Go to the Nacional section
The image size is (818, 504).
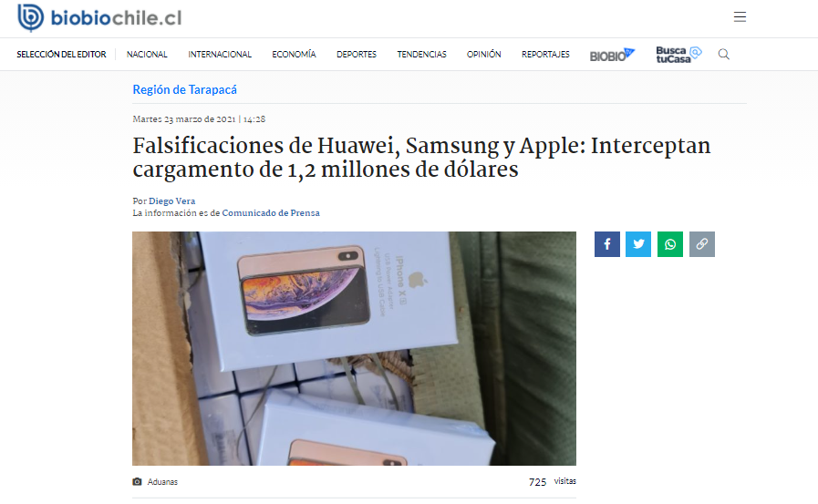click(147, 54)
